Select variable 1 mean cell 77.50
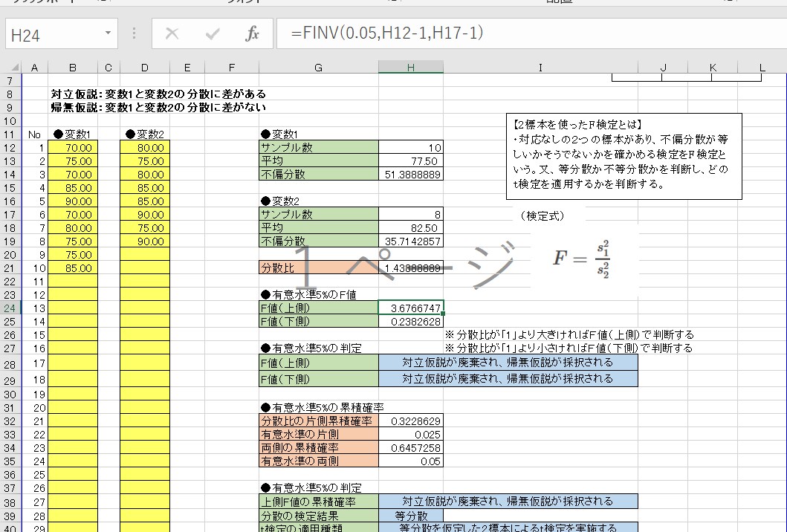The width and height of the screenshot is (787, 532). coord(410,161)
